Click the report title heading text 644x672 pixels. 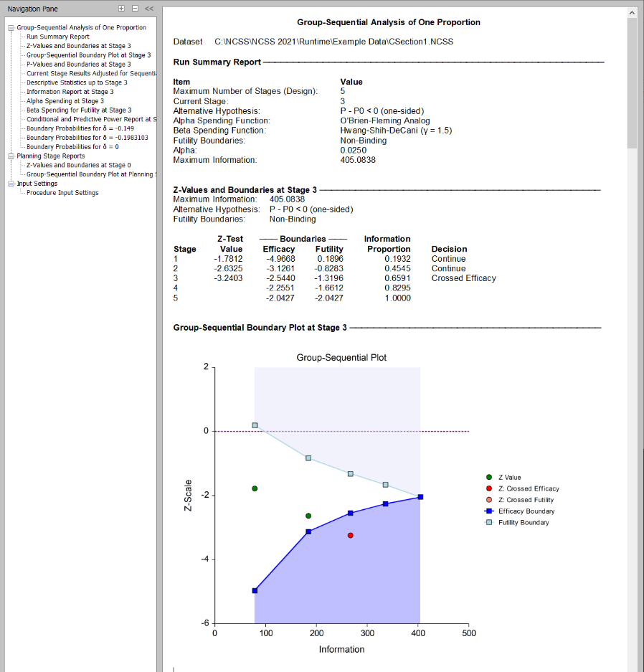click(389, 22)
